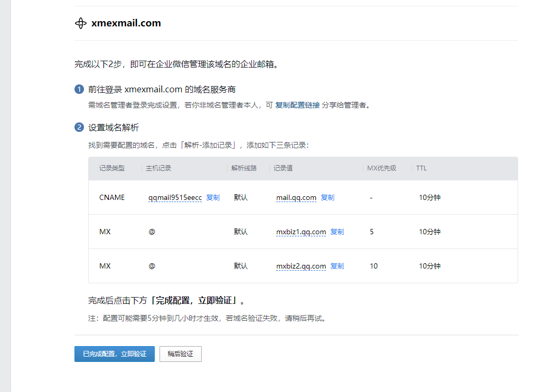
Task: Click the domain icon beside xmexmail.com
Action: coord(80,23)
